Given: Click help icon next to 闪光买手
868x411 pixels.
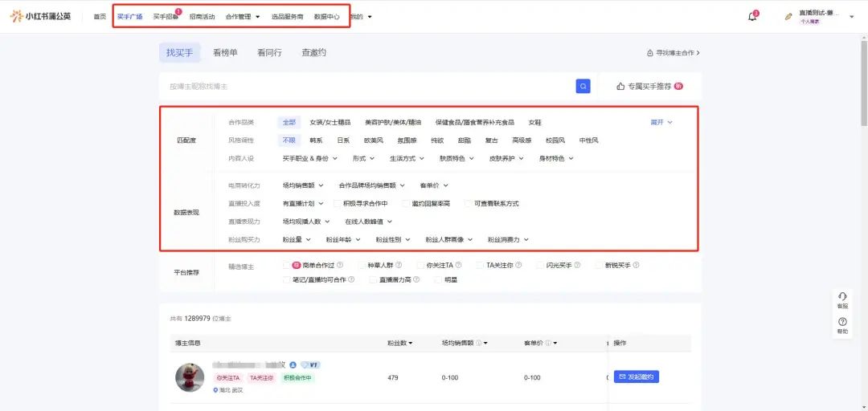Looking at the screenshot, I should [x=577, y=265].
